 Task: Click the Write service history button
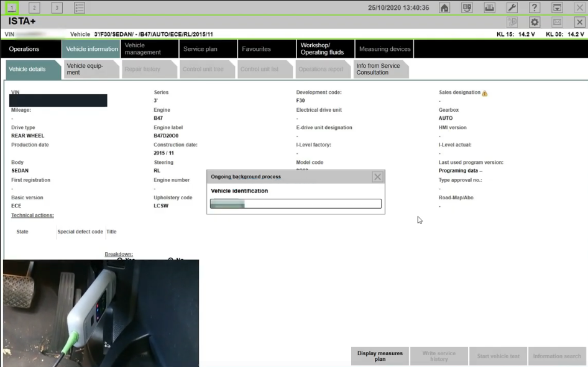439,356
